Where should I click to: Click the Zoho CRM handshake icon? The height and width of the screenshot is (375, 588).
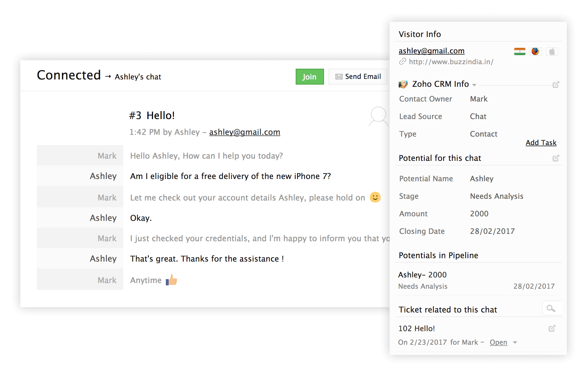[x=403, y=84]
